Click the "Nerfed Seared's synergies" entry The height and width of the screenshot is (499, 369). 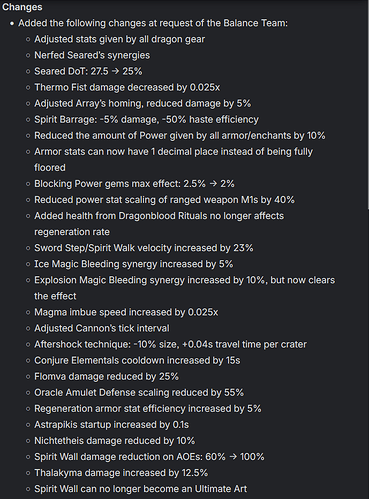tap(92, 55)
